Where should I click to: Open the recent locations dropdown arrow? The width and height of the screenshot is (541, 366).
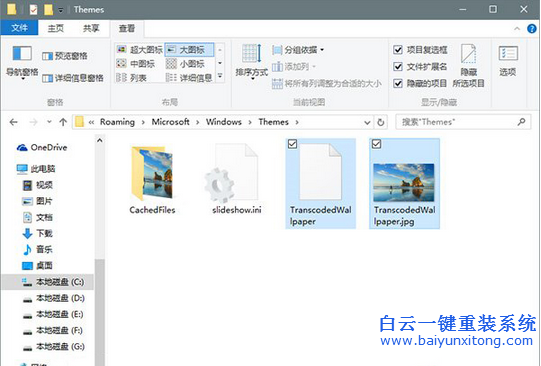[x=49, y=122]
